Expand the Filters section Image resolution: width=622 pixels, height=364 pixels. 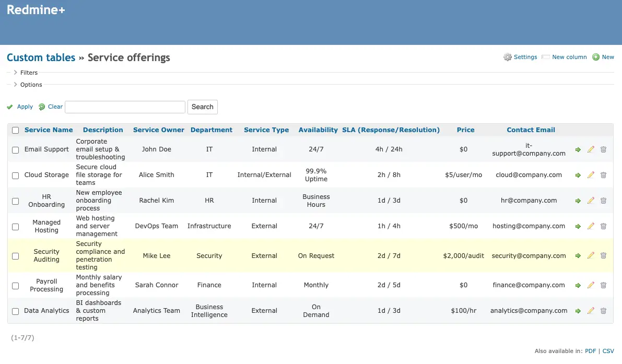(29, 73)
